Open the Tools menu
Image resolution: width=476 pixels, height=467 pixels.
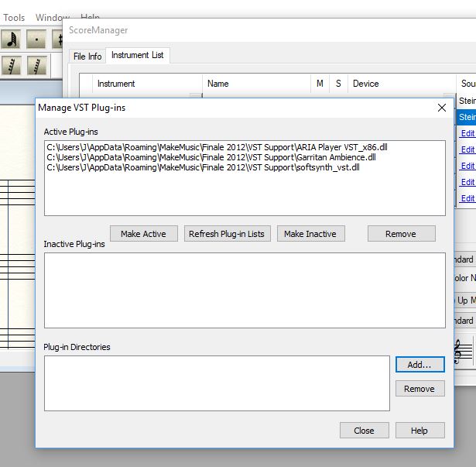[x=14, y=17]
